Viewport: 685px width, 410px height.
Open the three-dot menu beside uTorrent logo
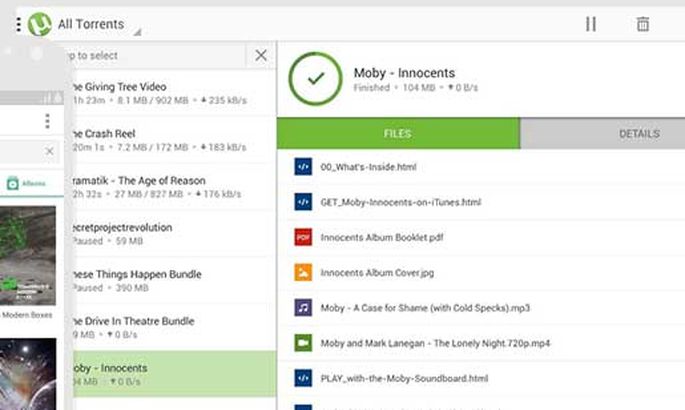pyautogui.click(x=18, y=24)
